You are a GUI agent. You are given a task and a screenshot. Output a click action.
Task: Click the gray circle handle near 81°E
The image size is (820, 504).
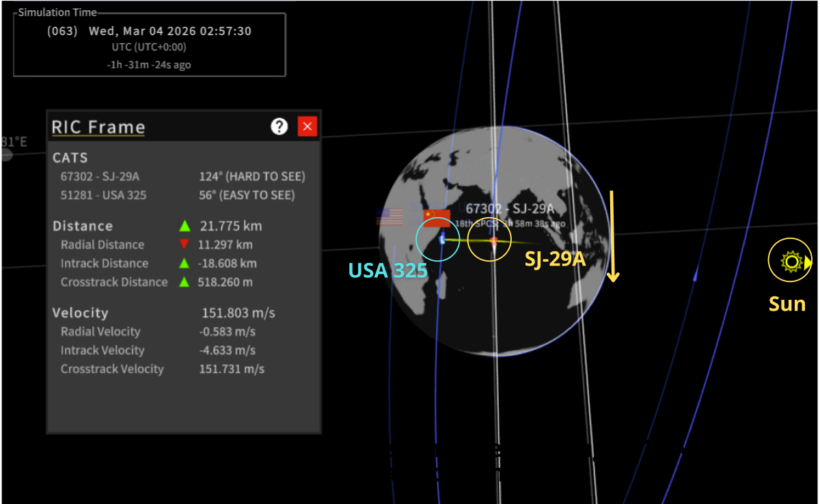6,155
